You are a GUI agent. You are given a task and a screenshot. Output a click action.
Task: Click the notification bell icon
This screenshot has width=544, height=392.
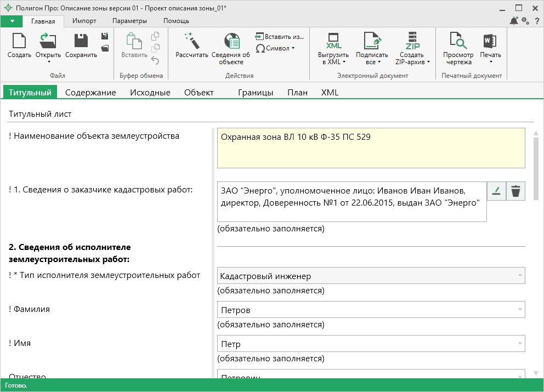pyautogui.click(x=514, y=21)
